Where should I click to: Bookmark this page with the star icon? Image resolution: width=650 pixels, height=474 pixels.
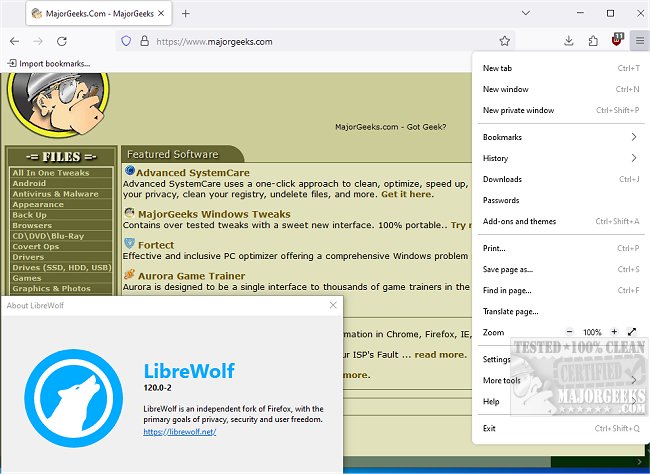[x=505, y=41]
